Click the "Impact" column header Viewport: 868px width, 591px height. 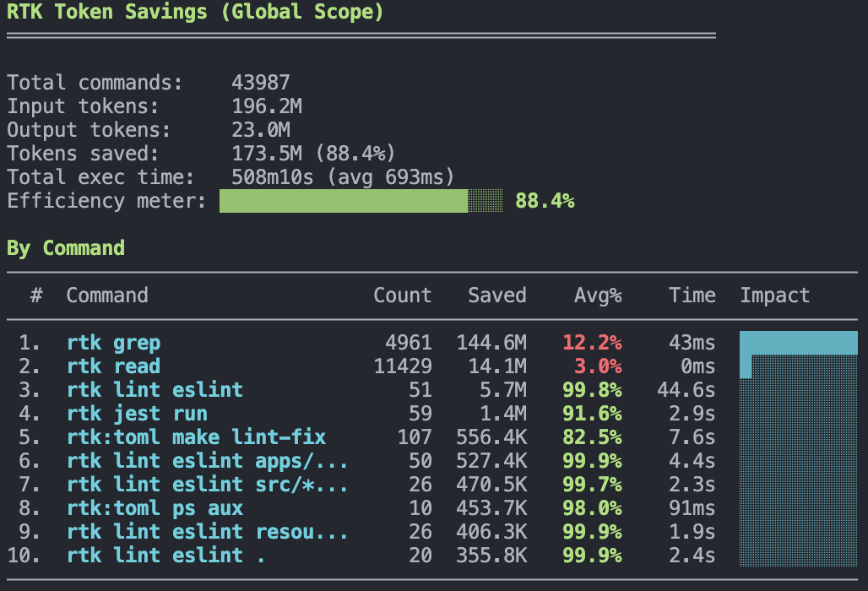775,296
